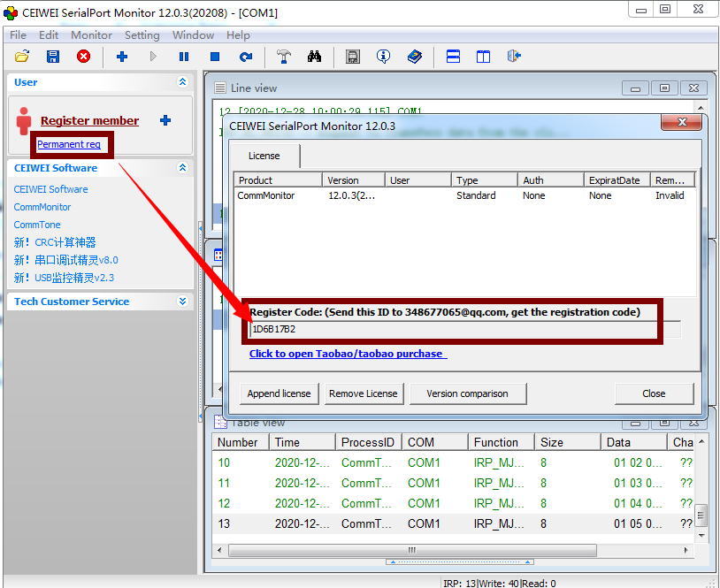Viewport: 720px width, 588px height.
Task: Open the CRC计算神器 sidebar link
Action: pos(55,242)
